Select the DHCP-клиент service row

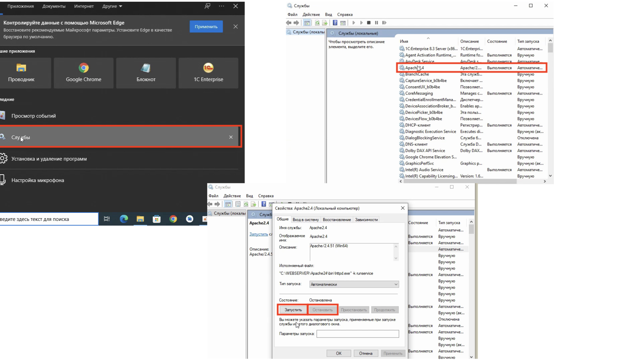coord(473,125)
